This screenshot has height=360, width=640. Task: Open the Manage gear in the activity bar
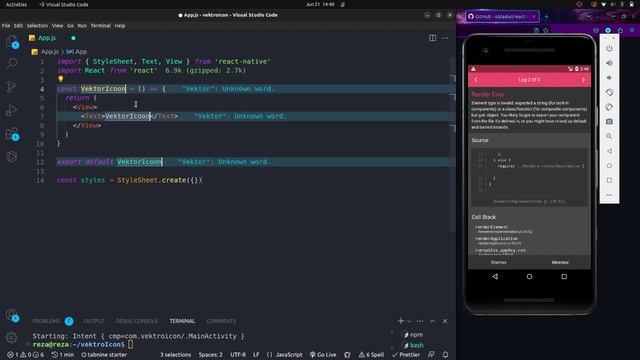11,337
